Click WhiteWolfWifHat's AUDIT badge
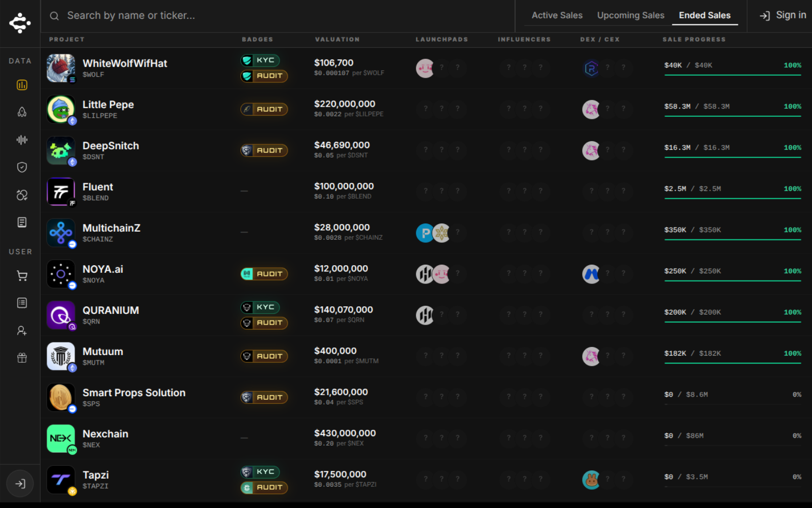Screen dimensions: 812x508 tap(264, 76)
